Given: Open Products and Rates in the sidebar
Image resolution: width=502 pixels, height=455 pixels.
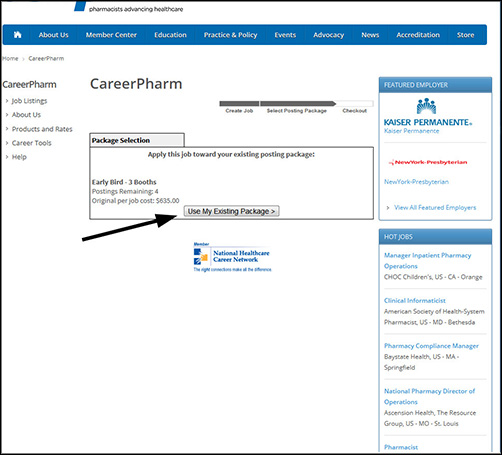Looking at the screenshot, I should coord(42,129).
